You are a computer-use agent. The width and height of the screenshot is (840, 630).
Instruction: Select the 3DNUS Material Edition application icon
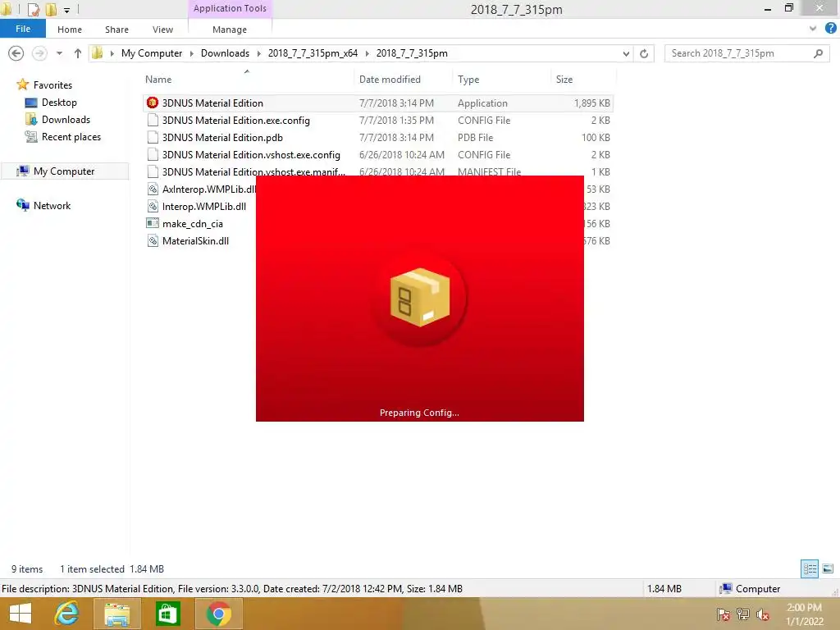click(x=153, y=103)
